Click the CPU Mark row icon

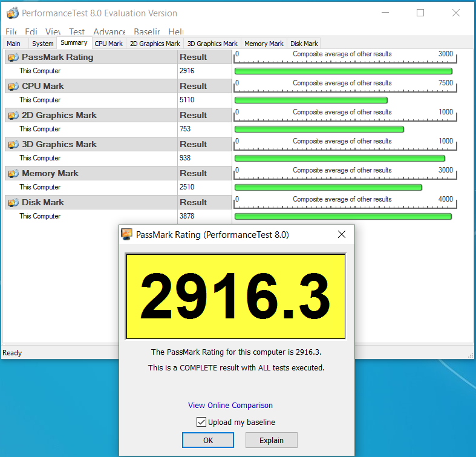pos(13,87)
